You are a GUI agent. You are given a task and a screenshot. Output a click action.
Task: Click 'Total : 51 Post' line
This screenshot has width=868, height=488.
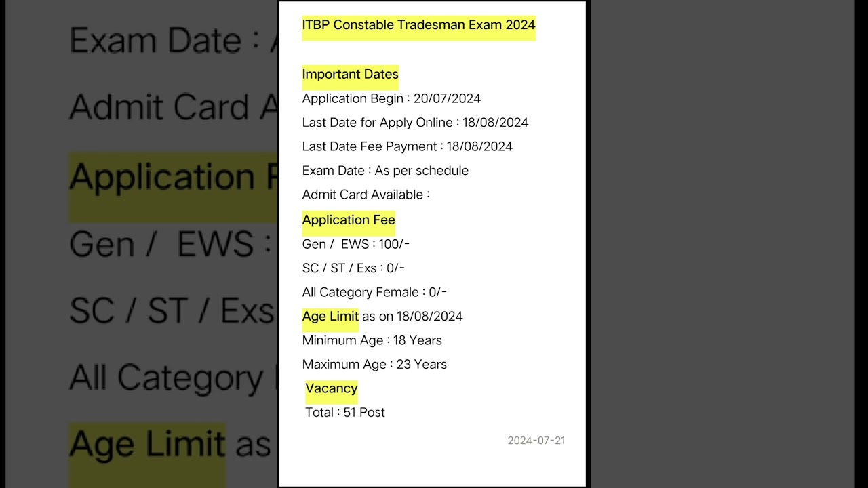(x=345, y=413)
